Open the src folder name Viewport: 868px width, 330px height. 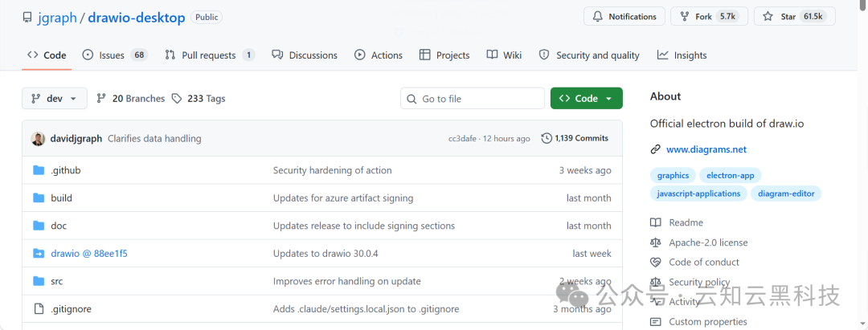[x=57, y=281]
